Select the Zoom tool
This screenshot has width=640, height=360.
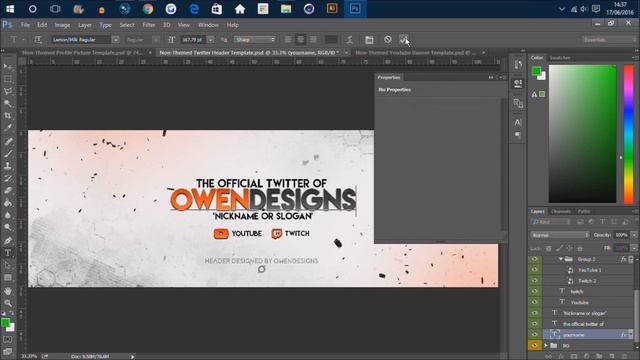coord(8,303)
